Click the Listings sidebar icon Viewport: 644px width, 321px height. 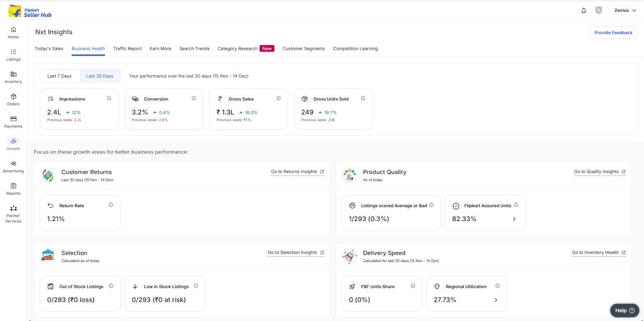click(x=13, y=52)
